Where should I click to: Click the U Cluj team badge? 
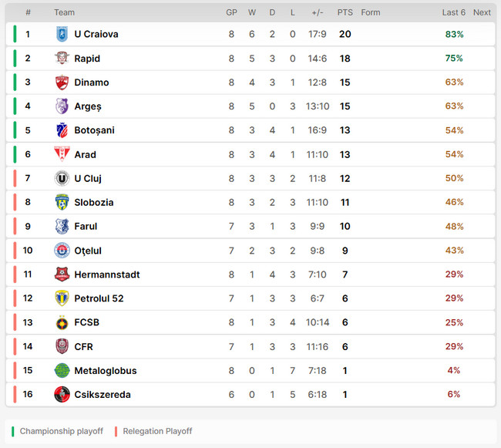point(62,178)
